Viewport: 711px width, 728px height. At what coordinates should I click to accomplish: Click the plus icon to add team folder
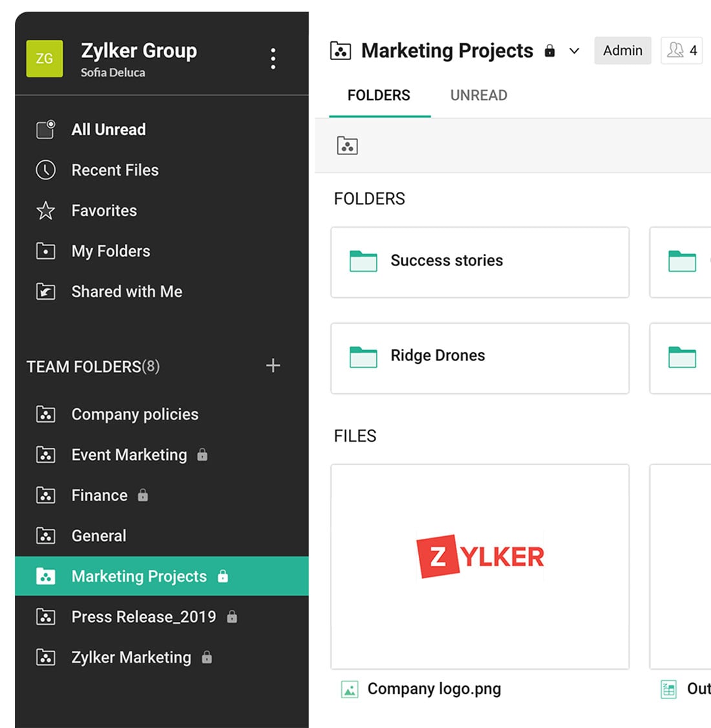273,366
